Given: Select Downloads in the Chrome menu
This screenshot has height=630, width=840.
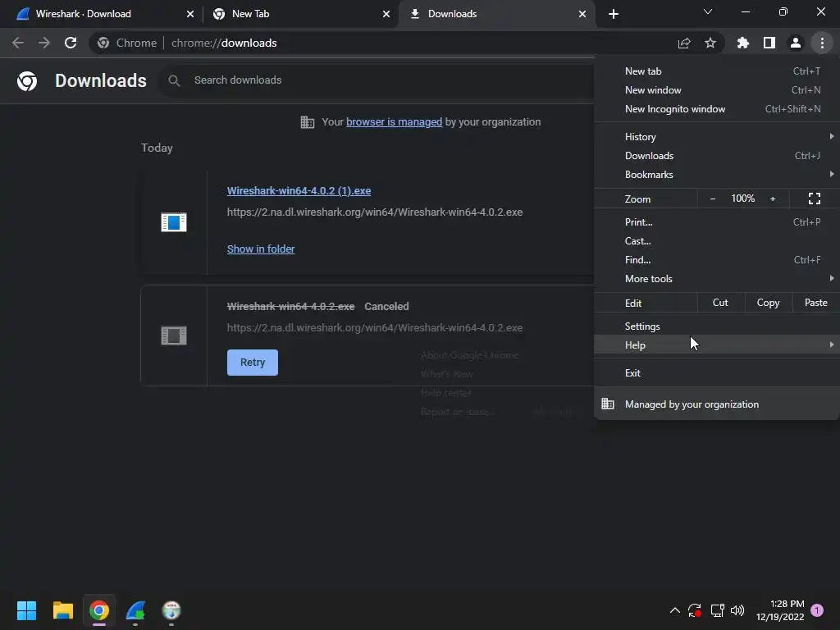Looking at the screenshot, I should click(x=717, y=156).
